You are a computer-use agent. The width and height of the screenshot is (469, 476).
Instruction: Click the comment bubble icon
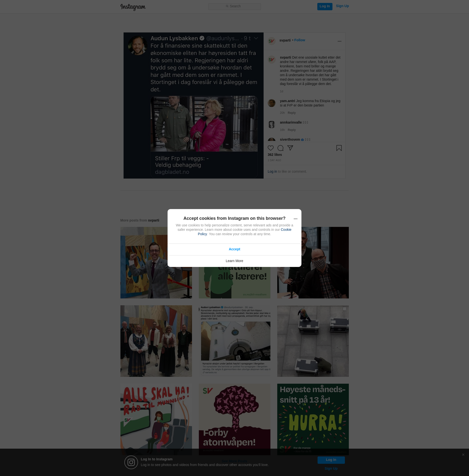pyautogui.click(x=280, y=148)
